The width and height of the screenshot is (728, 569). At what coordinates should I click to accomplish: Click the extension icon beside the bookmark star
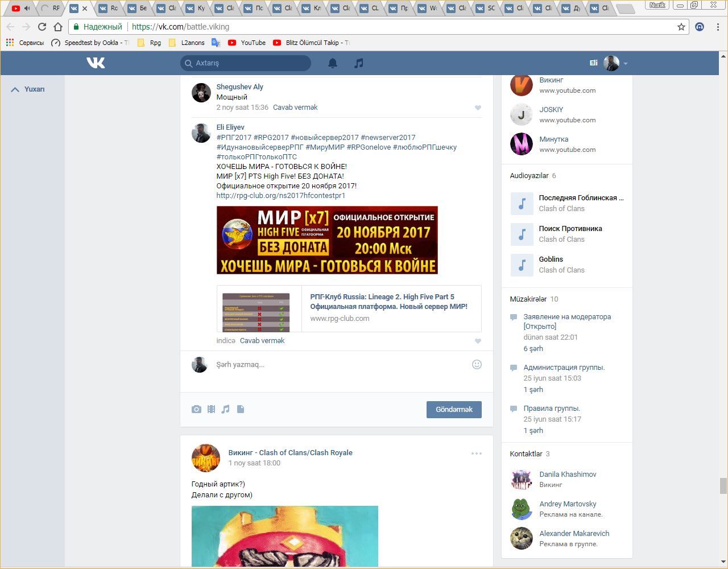(700, 27)
